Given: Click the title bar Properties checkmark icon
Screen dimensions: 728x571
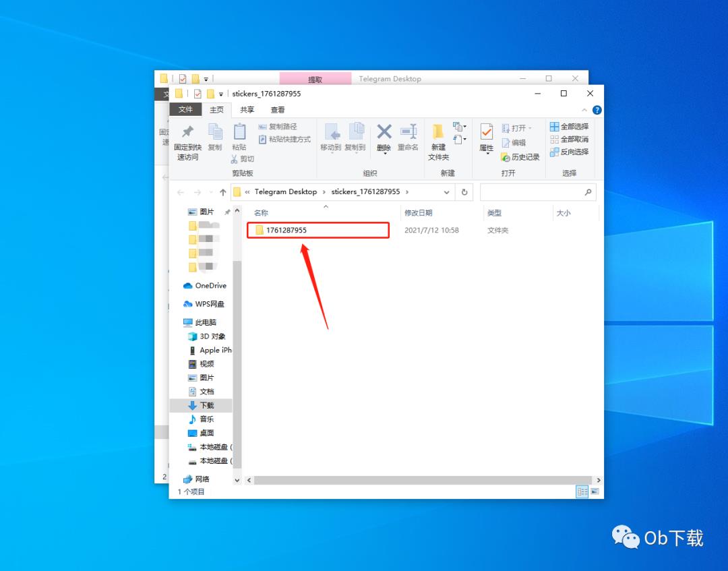Looking at the screenshot, I should click(x=198, y=94).
